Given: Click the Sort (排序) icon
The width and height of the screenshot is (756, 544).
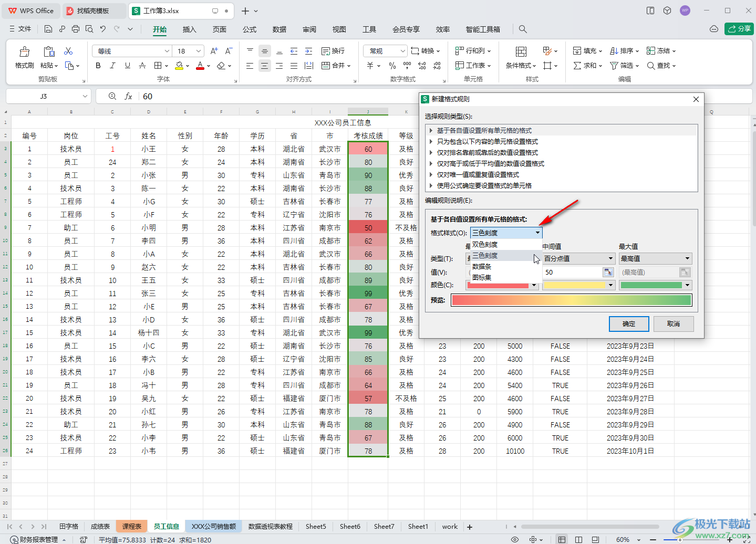Looking at the screenshot, I should click(x=614, y=51).
